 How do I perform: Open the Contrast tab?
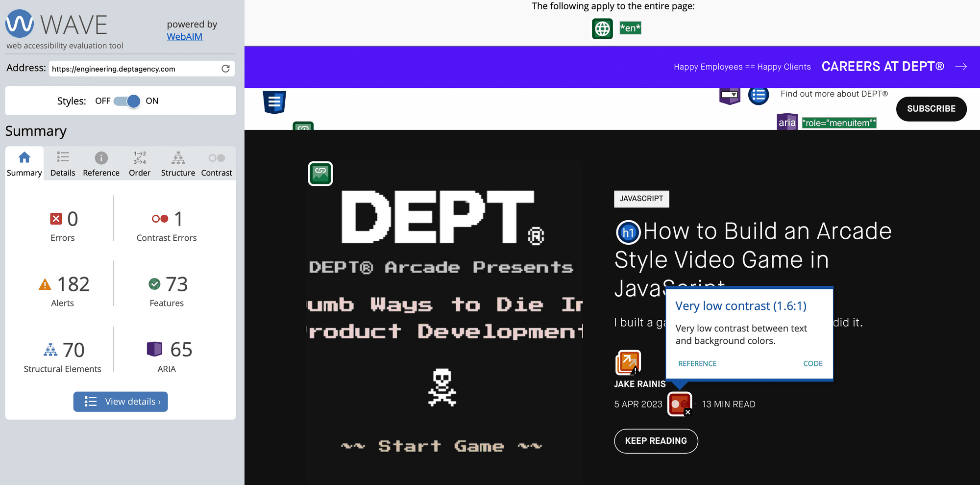pos(217,164)
